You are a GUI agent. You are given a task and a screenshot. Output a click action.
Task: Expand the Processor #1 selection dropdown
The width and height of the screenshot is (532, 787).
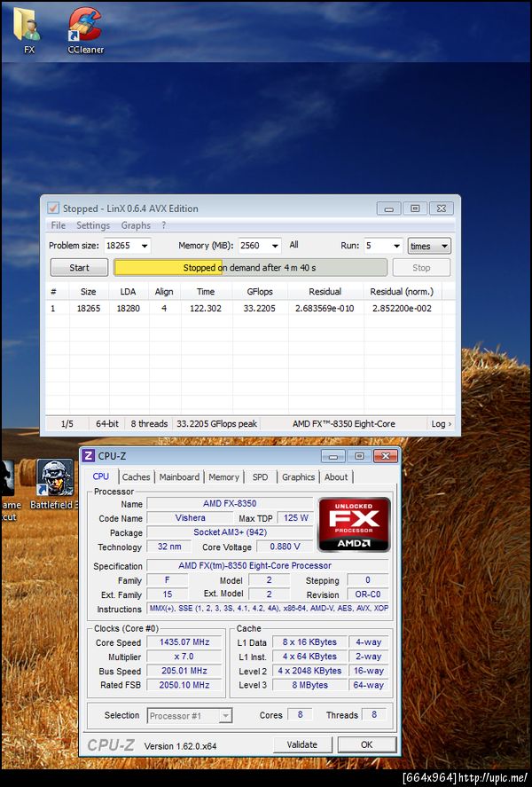coord(225,716)
